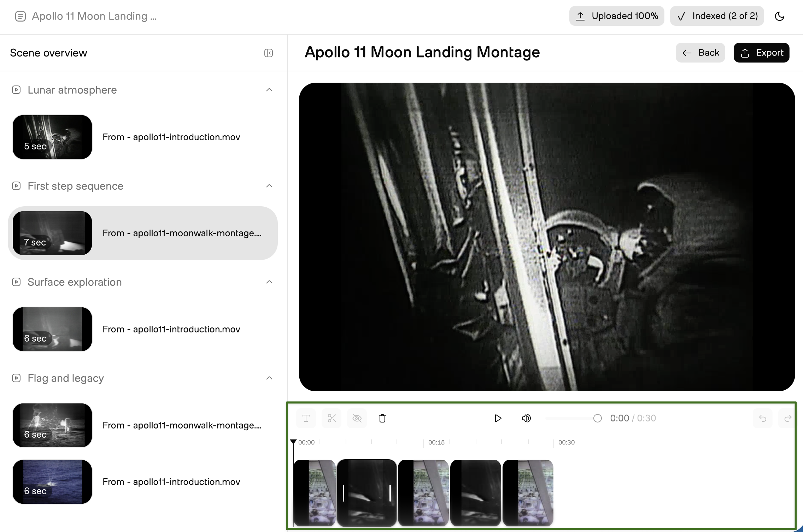This screenshot has height=532, width=804.
Task: Undo the last edit
Action: click(763, 418)
